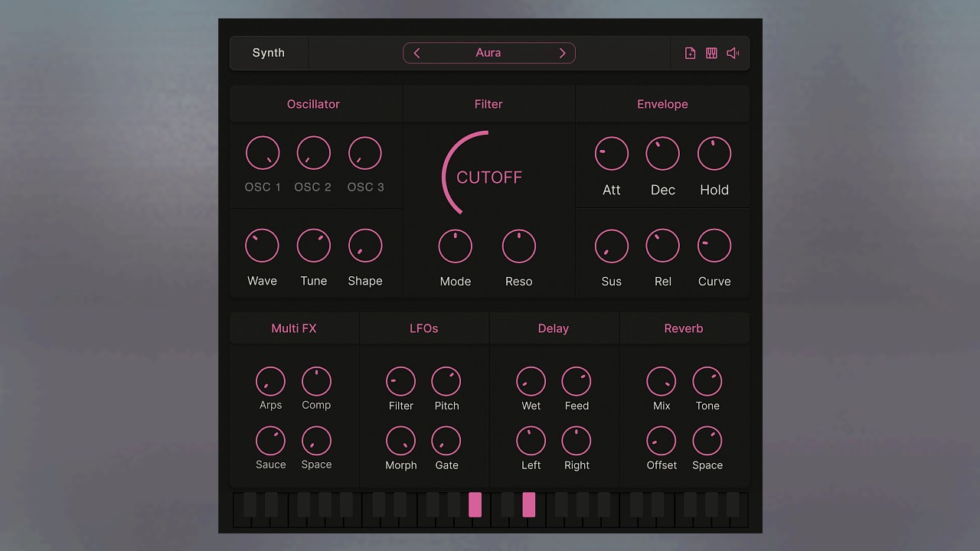Click the Synth label button
Image resolution: width=980 pixels, height=551 pixels.
coord(268,53)
